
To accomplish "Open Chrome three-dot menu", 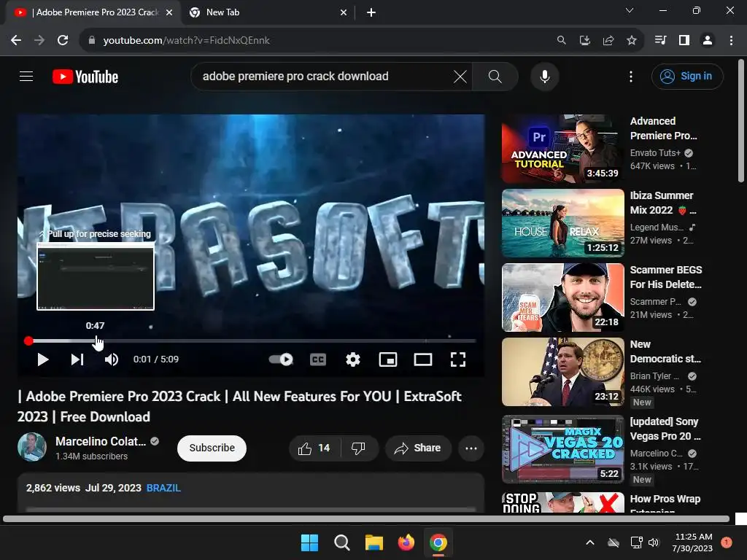I will click(731, 41).
